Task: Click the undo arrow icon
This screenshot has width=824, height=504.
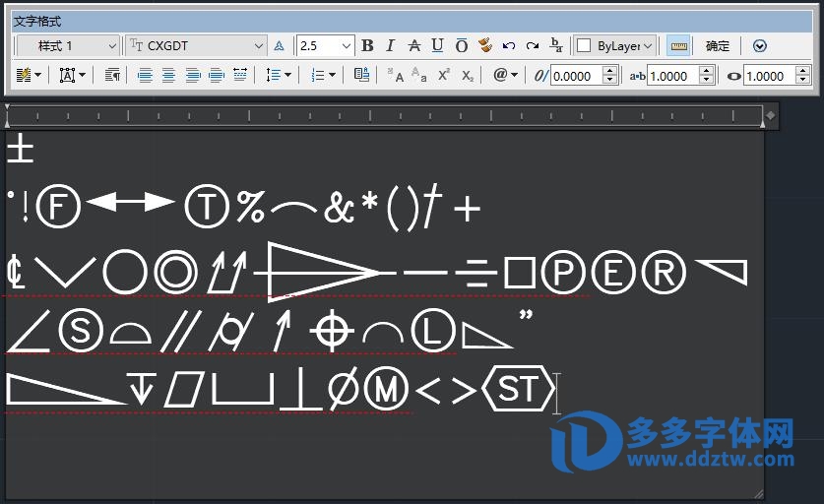Action: tap(509, 45)
